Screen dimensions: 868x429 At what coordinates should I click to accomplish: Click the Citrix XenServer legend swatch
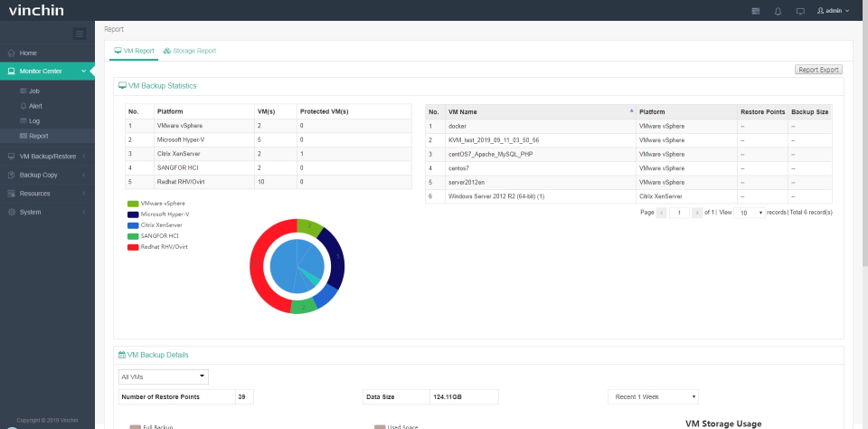click(133, 225)
